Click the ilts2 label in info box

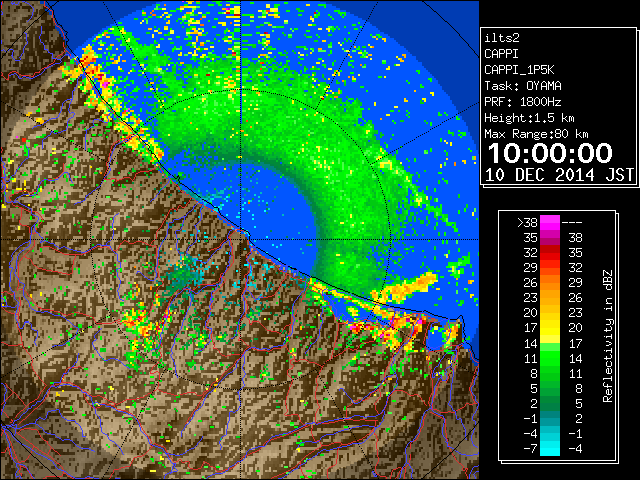[x=502, y=38]
